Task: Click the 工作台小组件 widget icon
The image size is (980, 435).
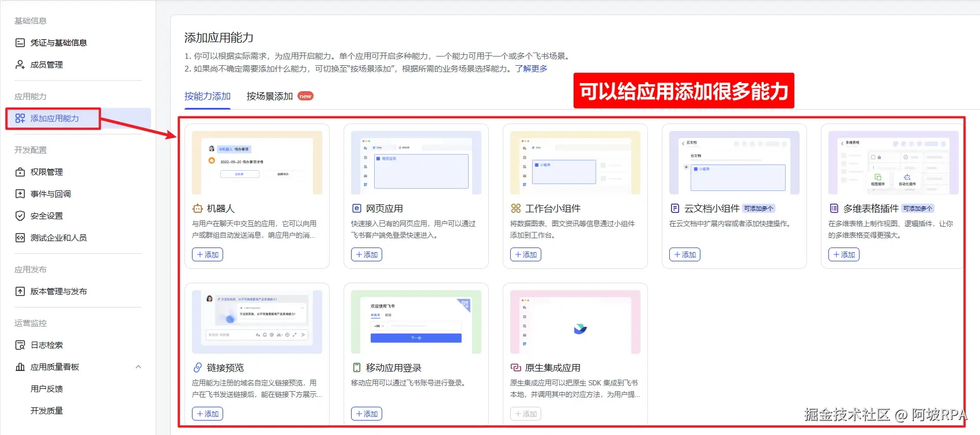Action: (x=516, y=208)
